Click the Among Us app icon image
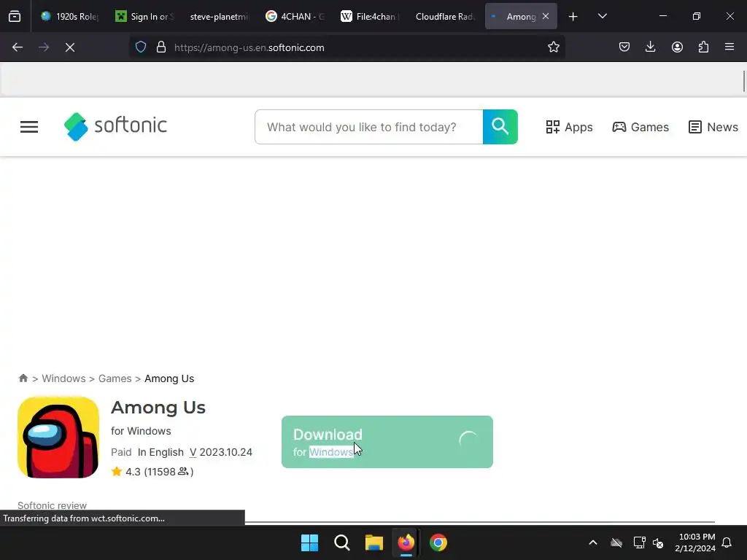Screen dimensions: 747x560 tap(58, 437)
